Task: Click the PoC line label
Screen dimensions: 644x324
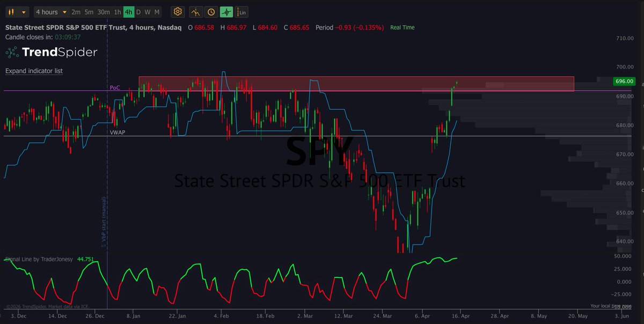Action: 115,87
